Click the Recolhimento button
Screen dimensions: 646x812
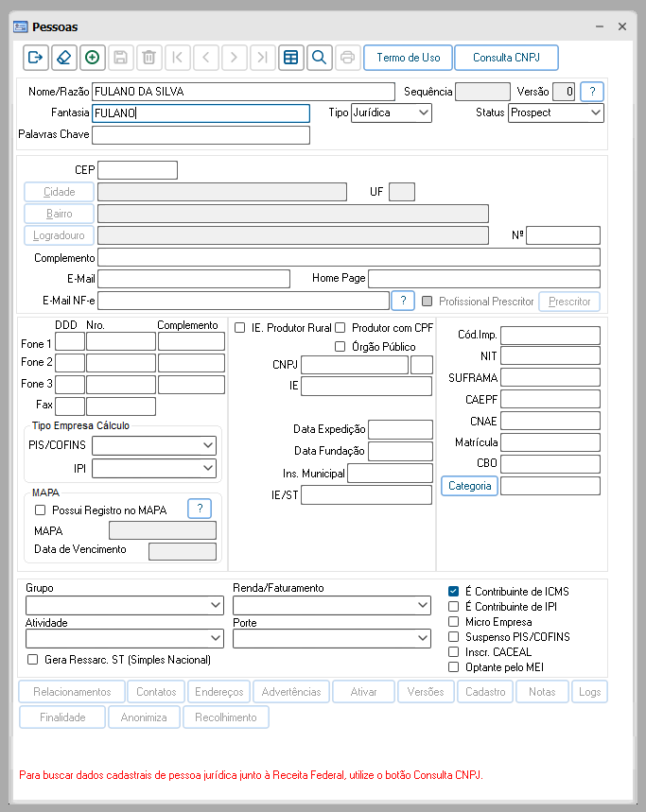pos(226,717)
